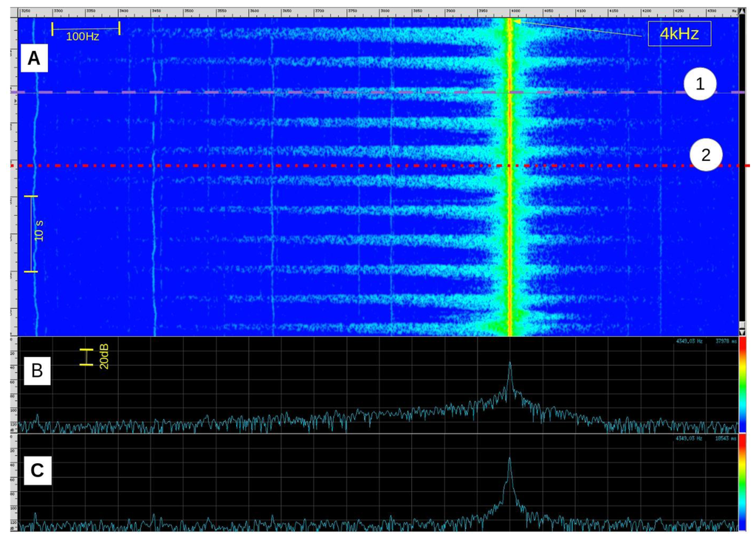
Task: Click the panel B label box
Action: [x=36, y=372]
